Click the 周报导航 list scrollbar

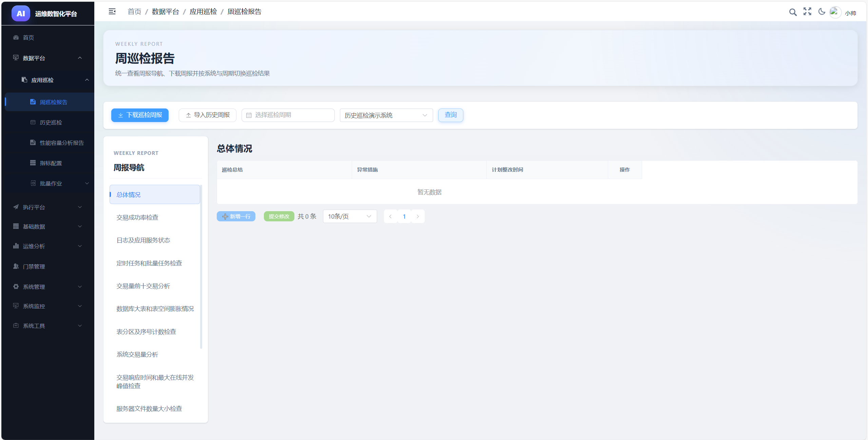click(x=201, y=266)
